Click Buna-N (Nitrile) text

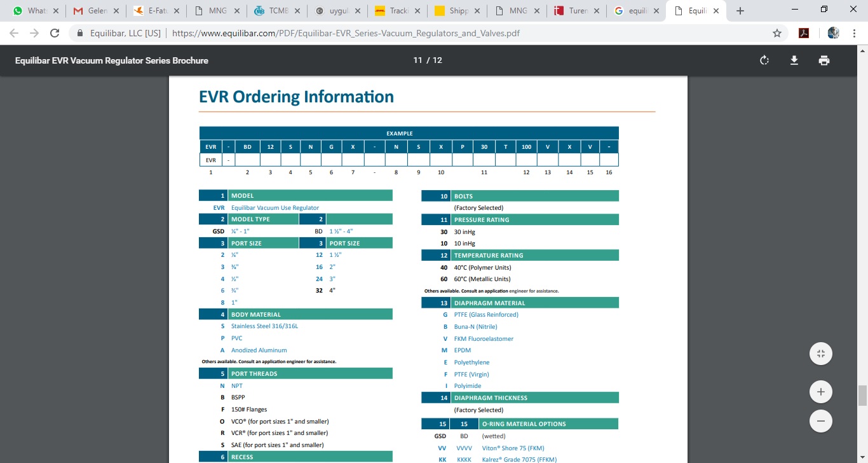click(x=476, y=327)
